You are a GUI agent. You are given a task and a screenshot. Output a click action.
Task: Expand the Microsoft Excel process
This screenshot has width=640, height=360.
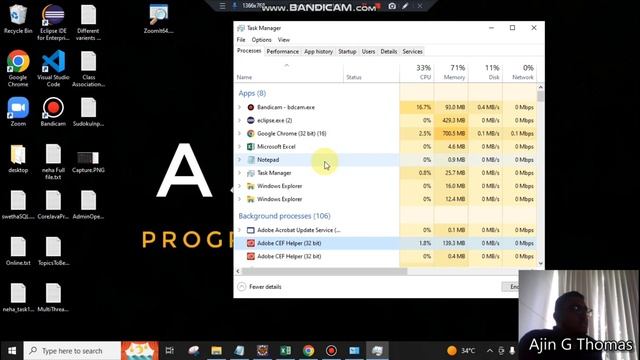pyautogui.click(x=240, y=146)
